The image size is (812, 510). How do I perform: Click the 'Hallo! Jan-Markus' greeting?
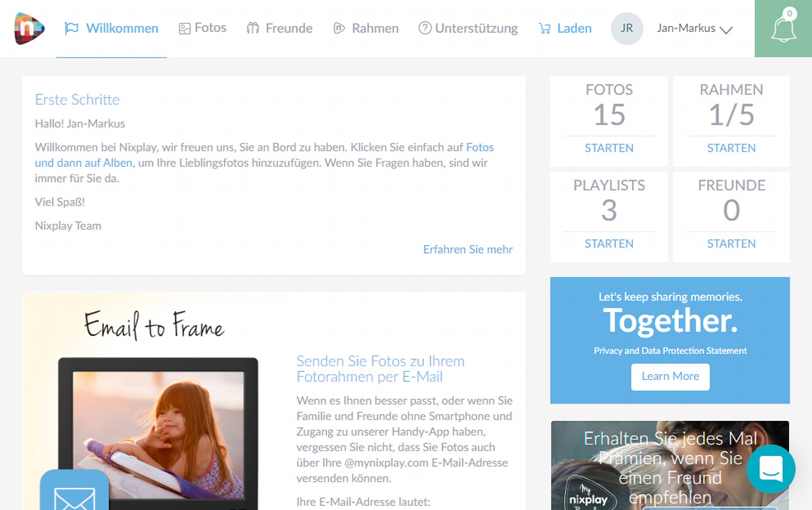pyautogui.click(x=80, y=123)
